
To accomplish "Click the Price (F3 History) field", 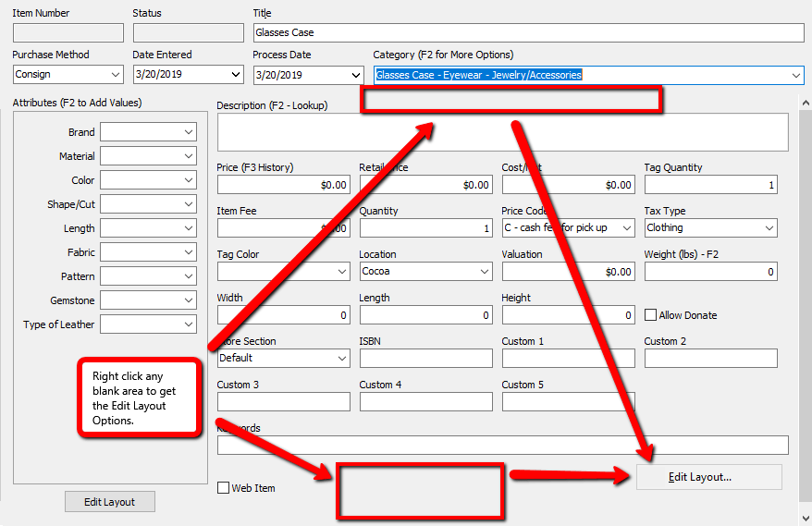I will pyautogui.click(x=283, y=185).
